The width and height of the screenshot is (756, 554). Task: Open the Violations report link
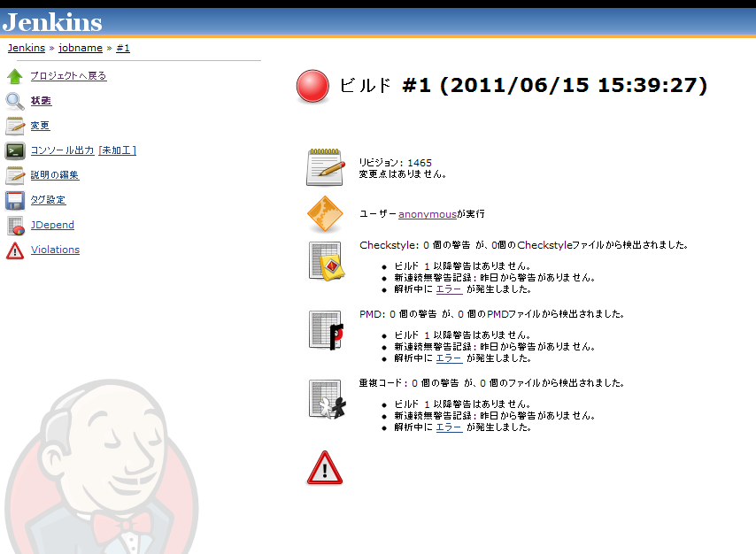pos(56,250)
